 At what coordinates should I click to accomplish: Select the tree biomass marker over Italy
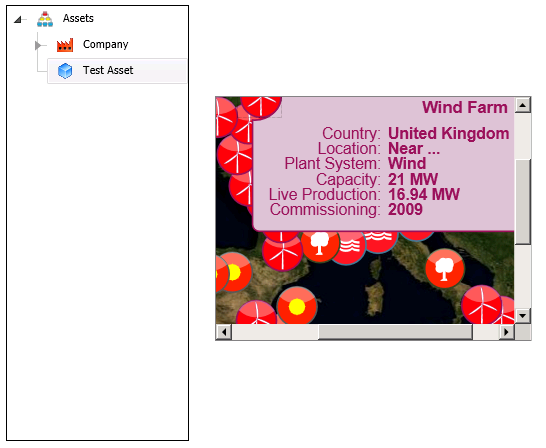[x=445, y=268]
